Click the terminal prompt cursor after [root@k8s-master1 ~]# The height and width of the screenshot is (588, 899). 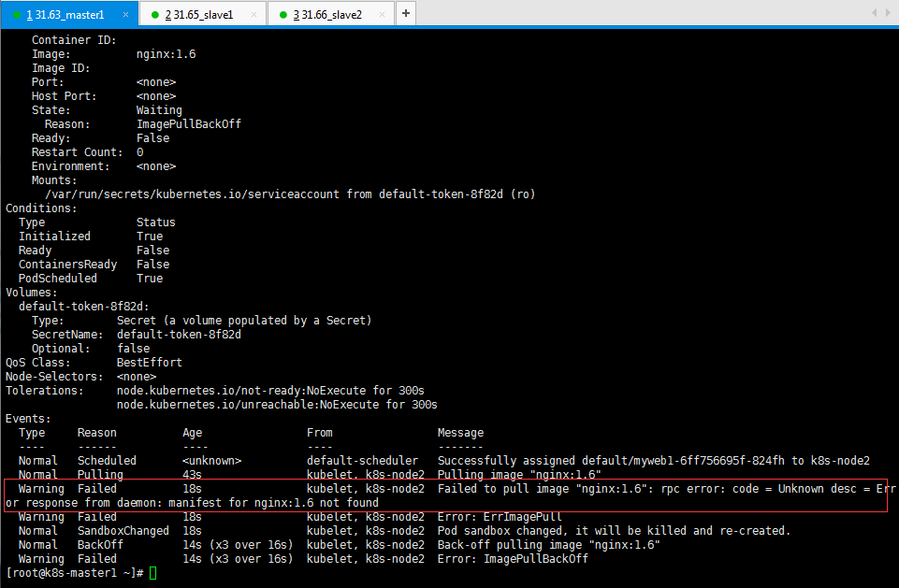click(153, 572)
